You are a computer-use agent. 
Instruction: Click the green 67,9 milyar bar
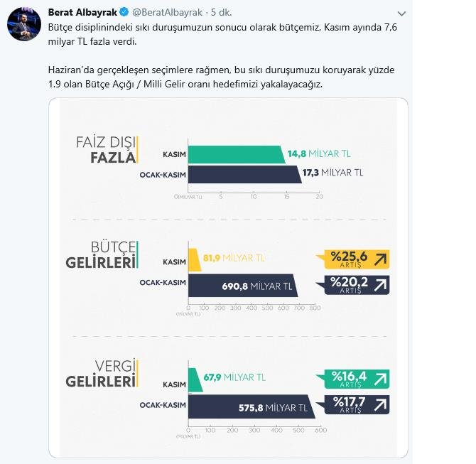[x=195, y=380]
